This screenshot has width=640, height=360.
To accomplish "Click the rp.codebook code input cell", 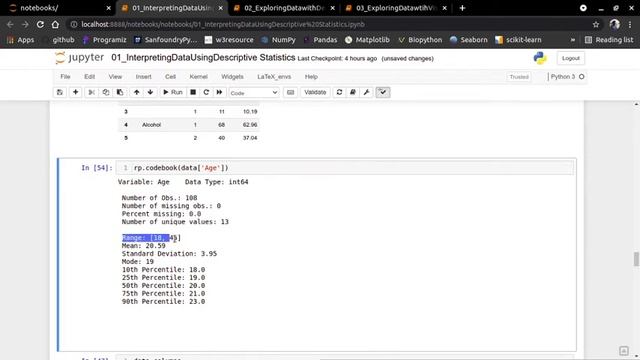I will click(345, 168).
